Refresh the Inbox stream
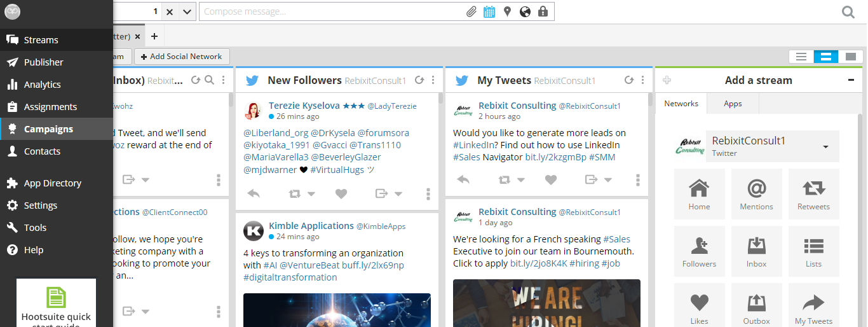868x327 pixels. pos(196,80)
